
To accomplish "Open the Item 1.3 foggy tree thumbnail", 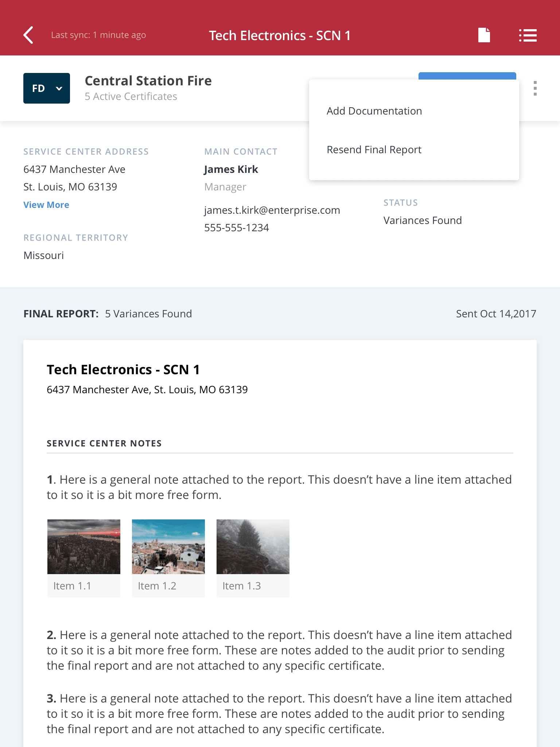I will click(x=253, y=546).
